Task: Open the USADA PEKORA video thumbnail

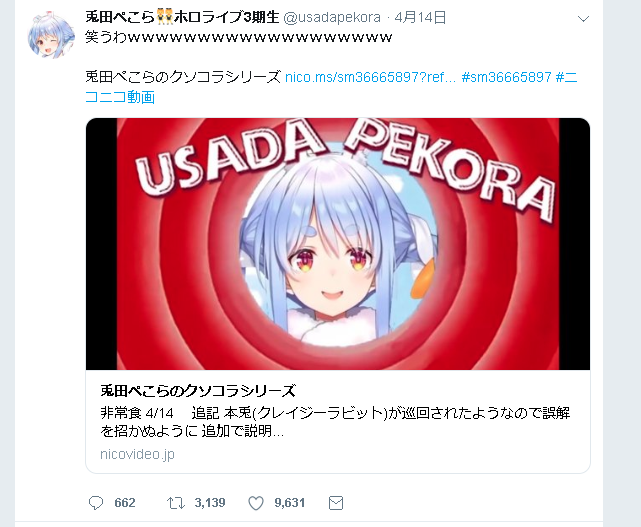Action: pyautogui.click(x=338, y=244)
